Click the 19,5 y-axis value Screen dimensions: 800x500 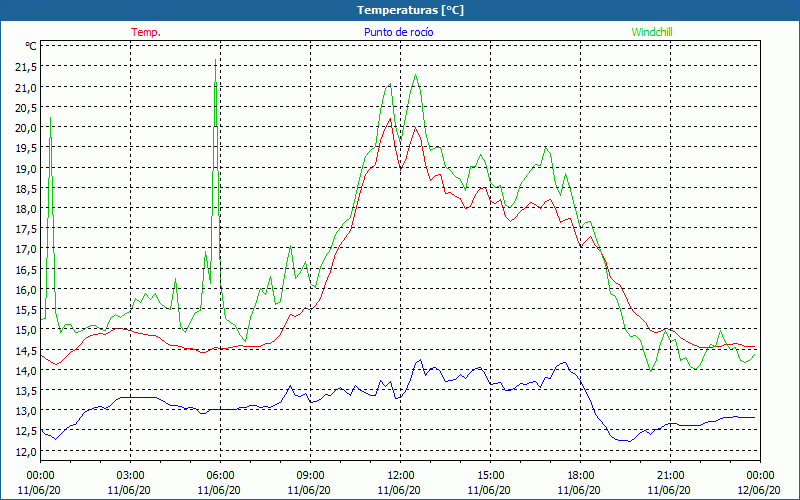tap(26, 147)
